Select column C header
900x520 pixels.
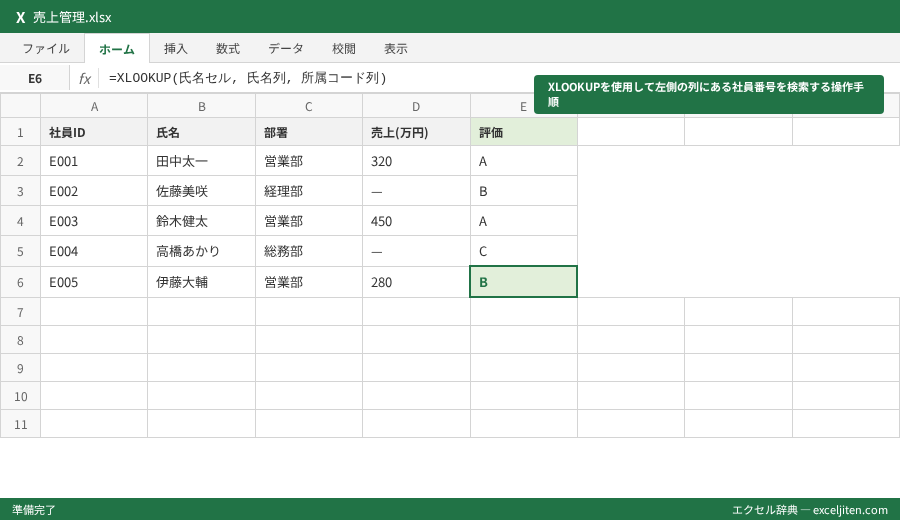point(309,106)
